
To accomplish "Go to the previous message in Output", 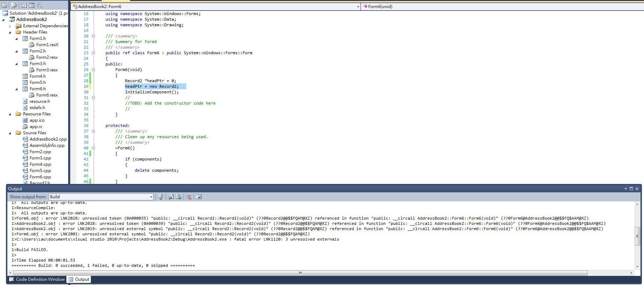I will pos(171,197).
